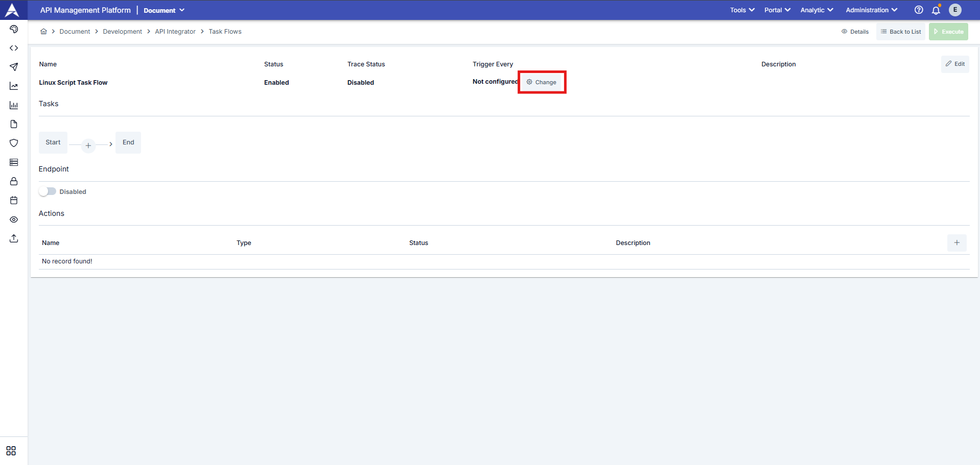This screenshot has width=980, height=465.
Task: Toggle the Endpoint Disabled switch
Action: 48,191
